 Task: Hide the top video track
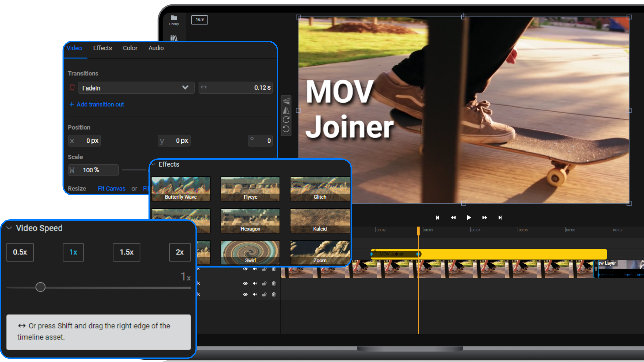tap(245, 269)
